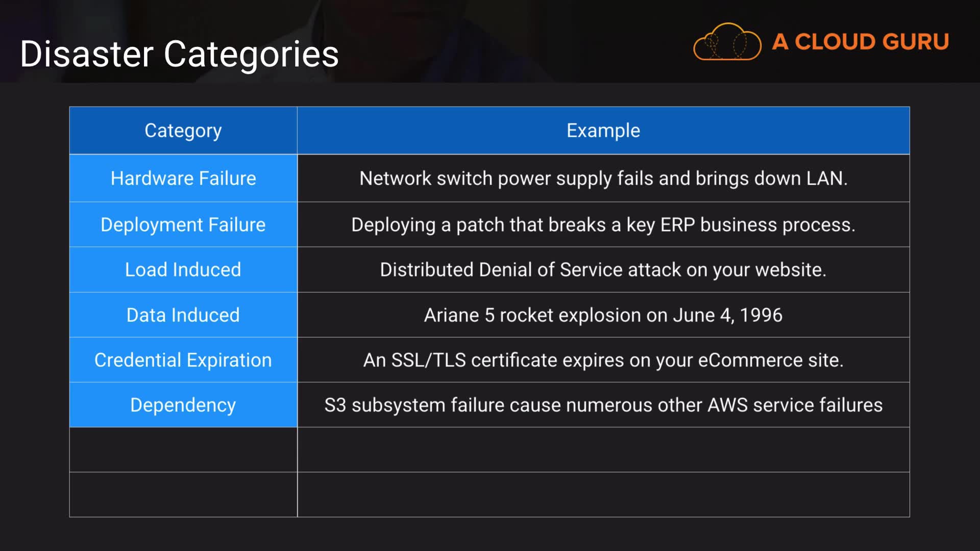
Task: Click the "Example" column header
Action: (x=603, y=131)
